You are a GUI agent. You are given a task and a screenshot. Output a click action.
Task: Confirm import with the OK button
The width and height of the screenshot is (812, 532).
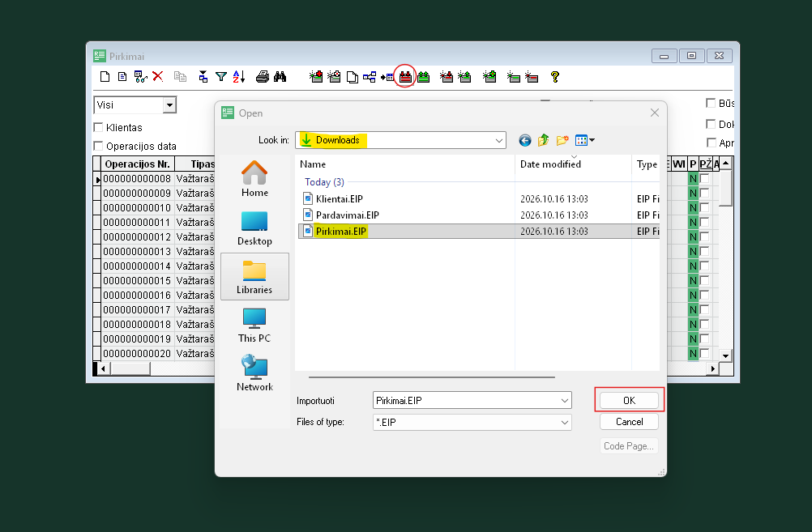click(629, 401)
